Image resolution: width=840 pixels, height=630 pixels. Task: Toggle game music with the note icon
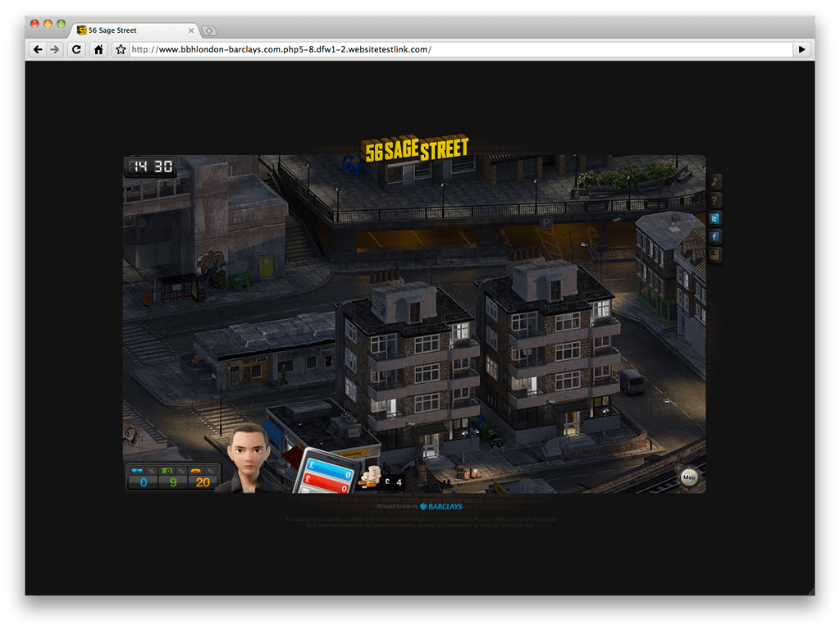pos(714,182)
